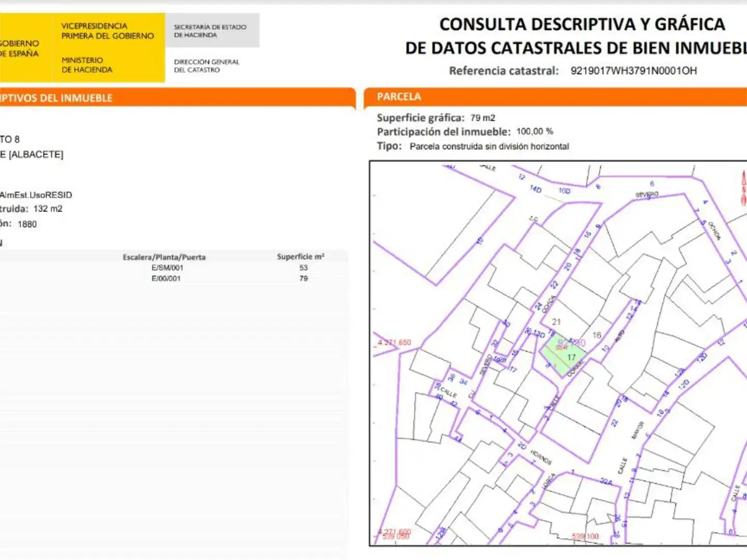Click the green highlighted parcel on map
The width and height of the screenshot is (747, 560).
click(x=562, y=355)
